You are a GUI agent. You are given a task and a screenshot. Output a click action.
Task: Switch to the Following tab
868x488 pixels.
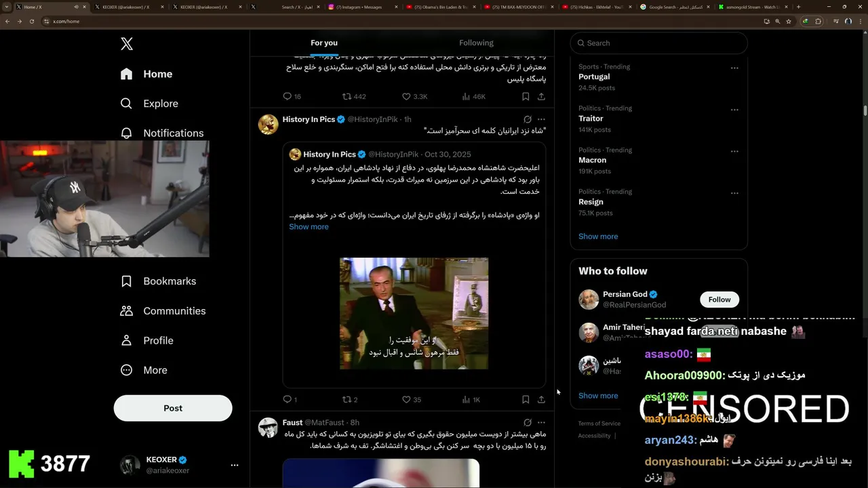click(x=476, y=43)
